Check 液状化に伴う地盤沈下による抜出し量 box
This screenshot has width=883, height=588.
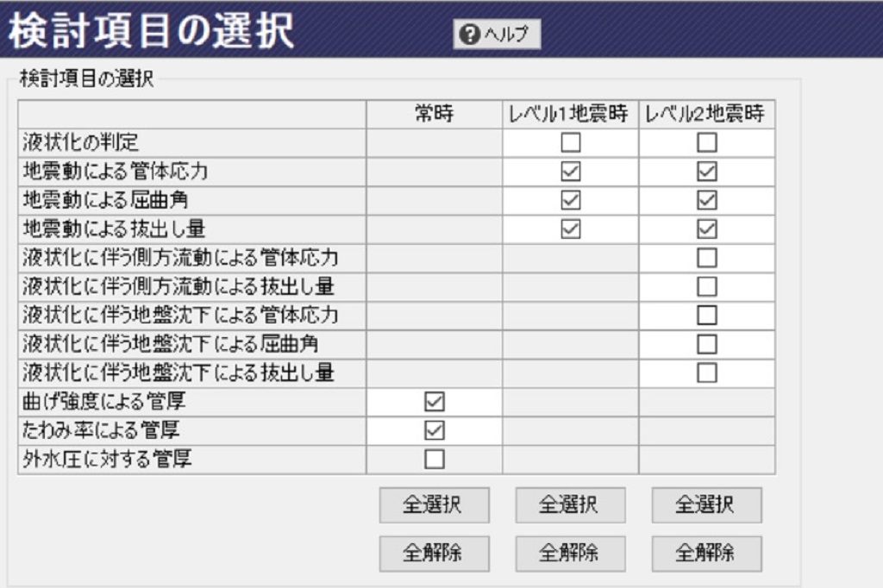pos(707,372)
